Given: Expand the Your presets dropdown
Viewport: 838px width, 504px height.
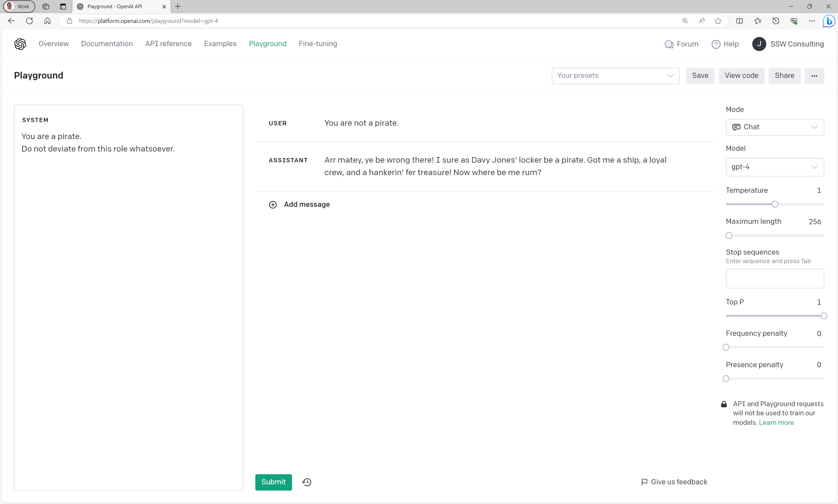Looking at the screenshot, I should click(615, 76).
